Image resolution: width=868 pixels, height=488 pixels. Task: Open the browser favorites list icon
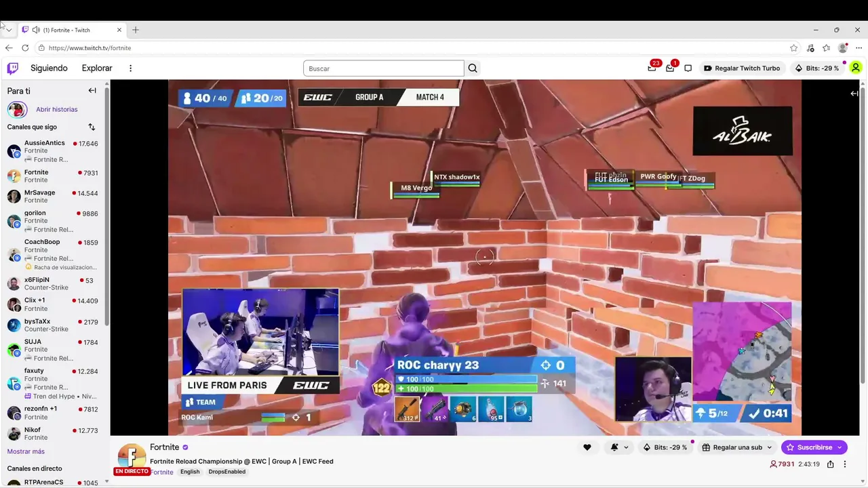(827, 48)
